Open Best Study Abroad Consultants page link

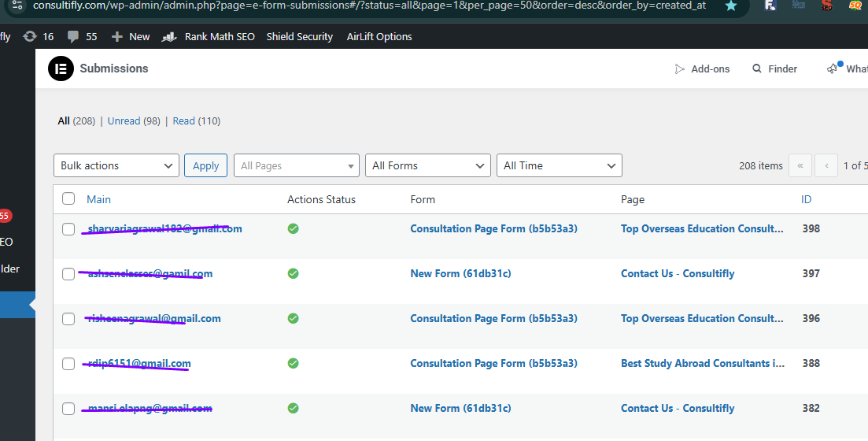coord(703,364)
